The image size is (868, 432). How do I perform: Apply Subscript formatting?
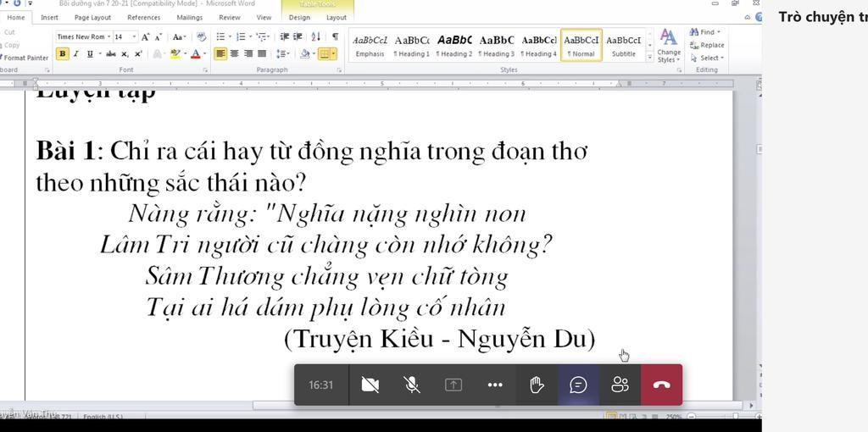125,53
